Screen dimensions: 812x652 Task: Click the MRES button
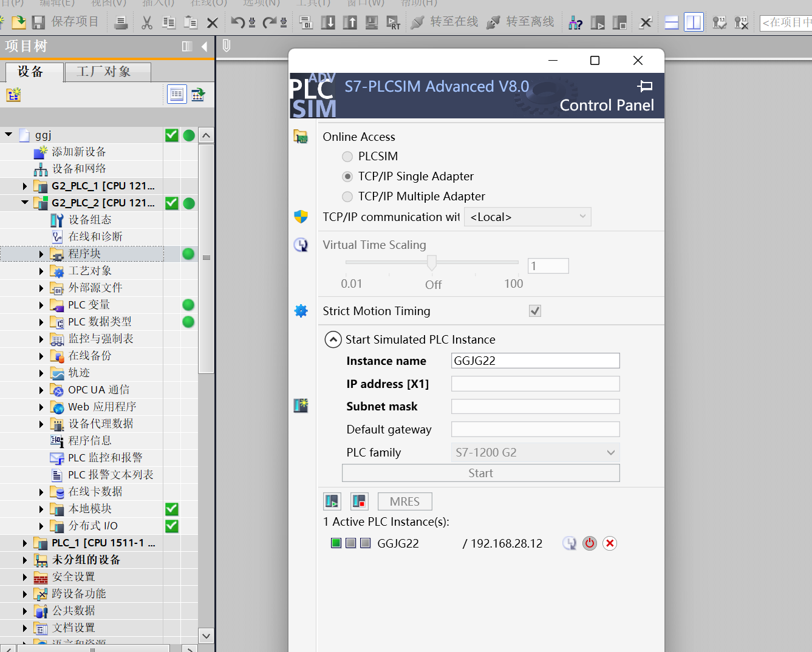tap(405, 501)
